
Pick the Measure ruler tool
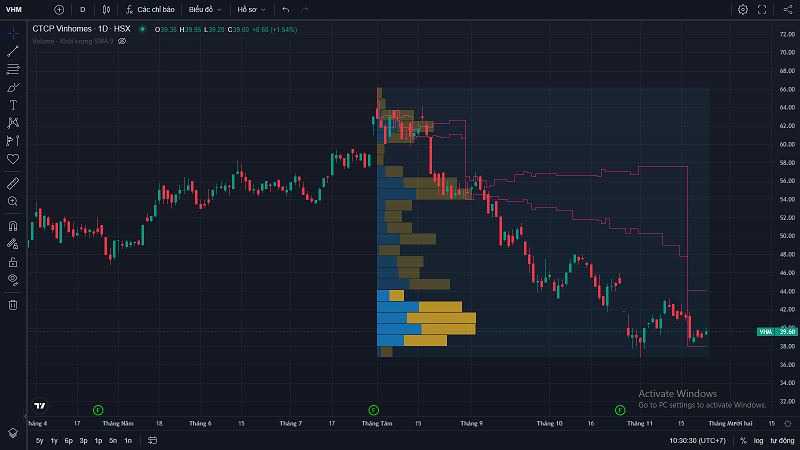coord(13,183)
